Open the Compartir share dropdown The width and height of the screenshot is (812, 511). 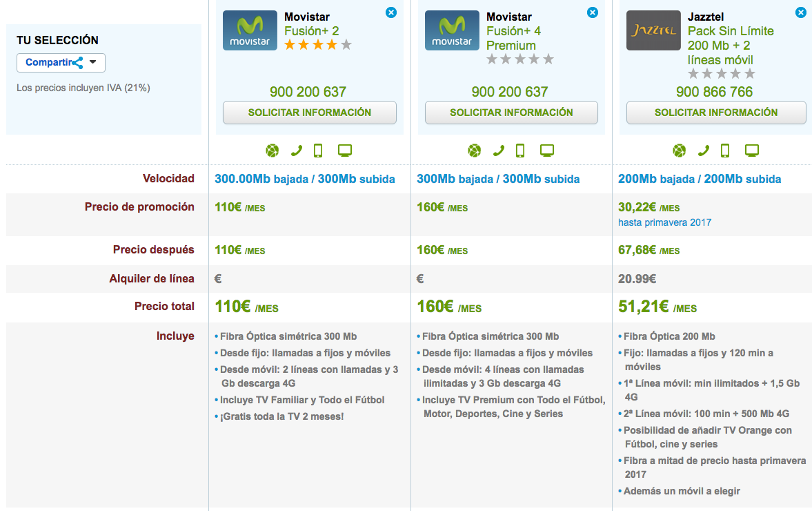(61, 63)
